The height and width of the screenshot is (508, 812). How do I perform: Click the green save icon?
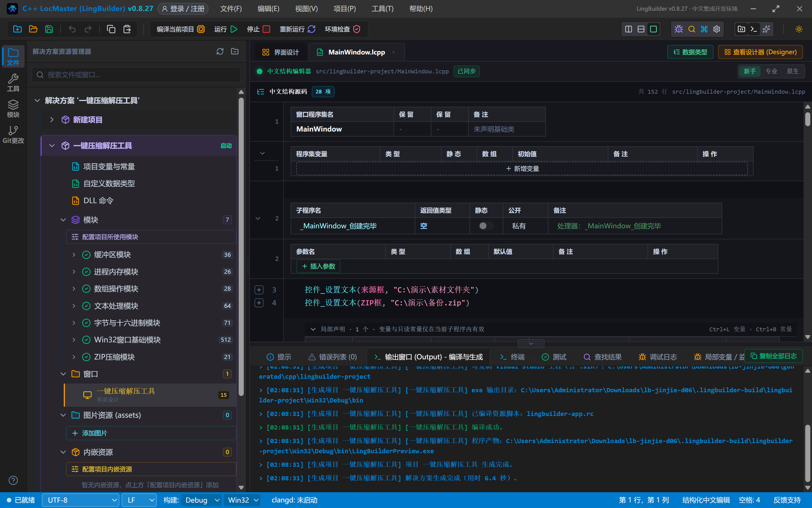pos(49,29)
